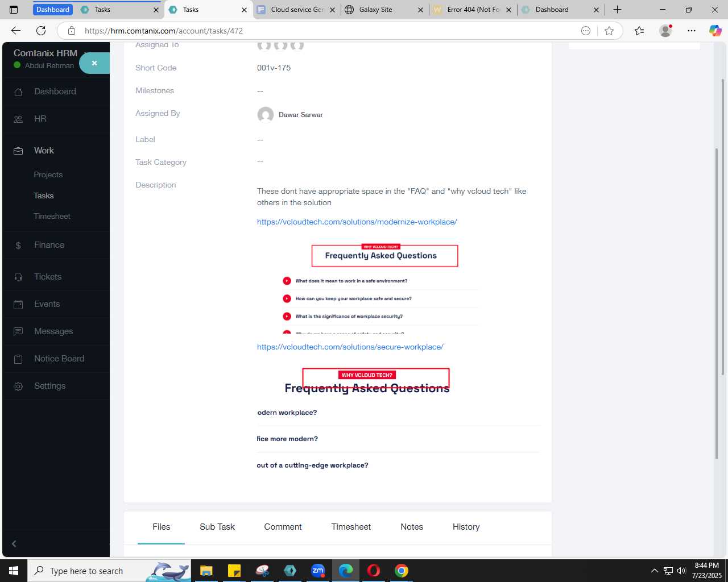This screenshot has width=728, height=582.
Task: Add page to favorites star
Action: pyautogui.click(x=609, y=31)
